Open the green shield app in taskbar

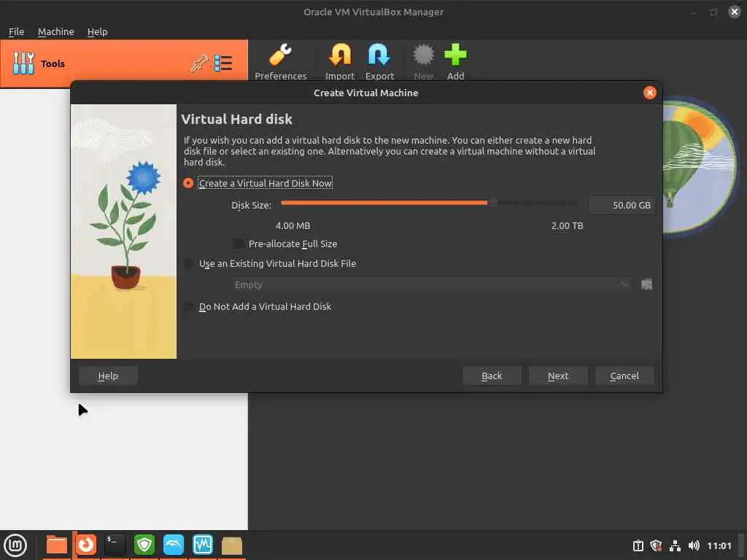[144, 545]
